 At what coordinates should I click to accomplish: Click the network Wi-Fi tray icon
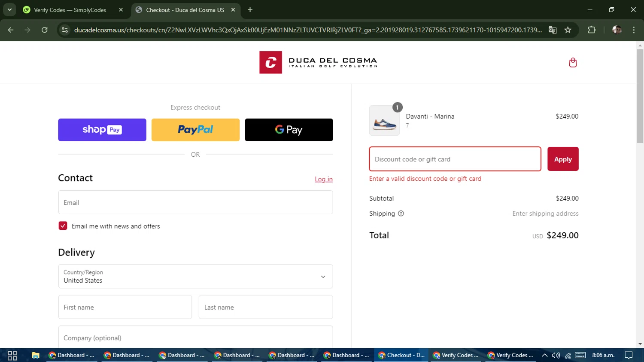coord(568,355)
